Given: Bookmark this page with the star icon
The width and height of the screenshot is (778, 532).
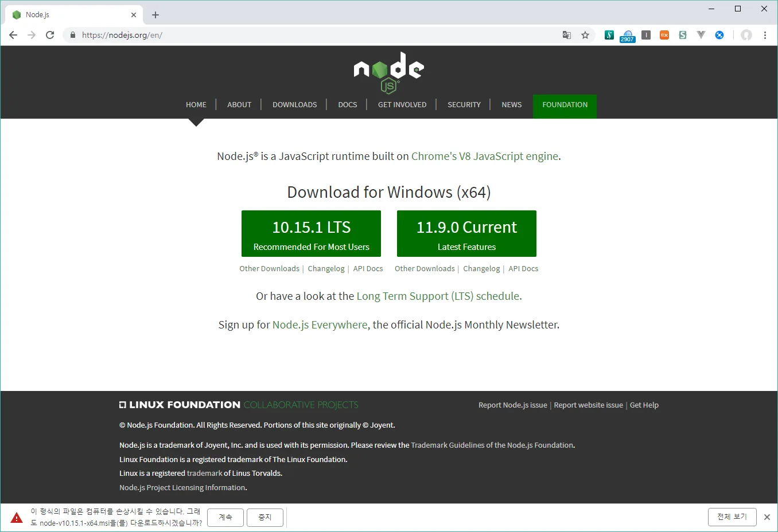Looking at the screenshot, I should 585,35.
